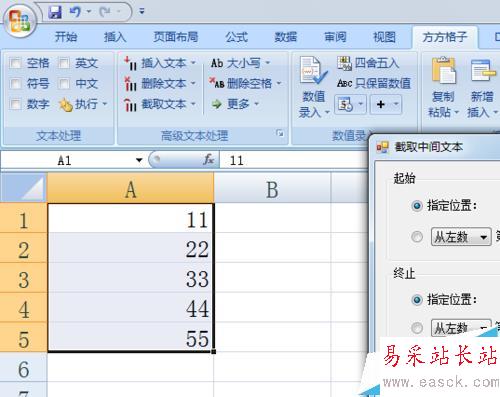
Task: Click the 复制粘贴 clipboard icon
Action: [x=443, y=71]
